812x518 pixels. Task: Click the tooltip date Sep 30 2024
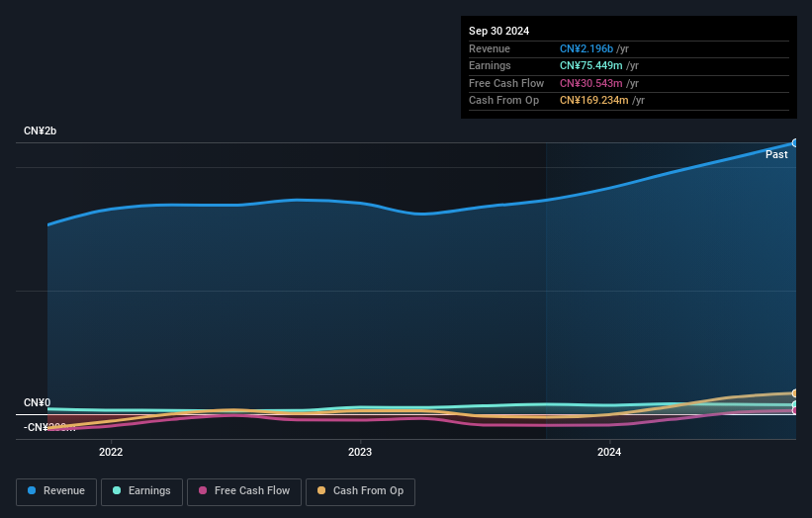click(x=498, y=31)
